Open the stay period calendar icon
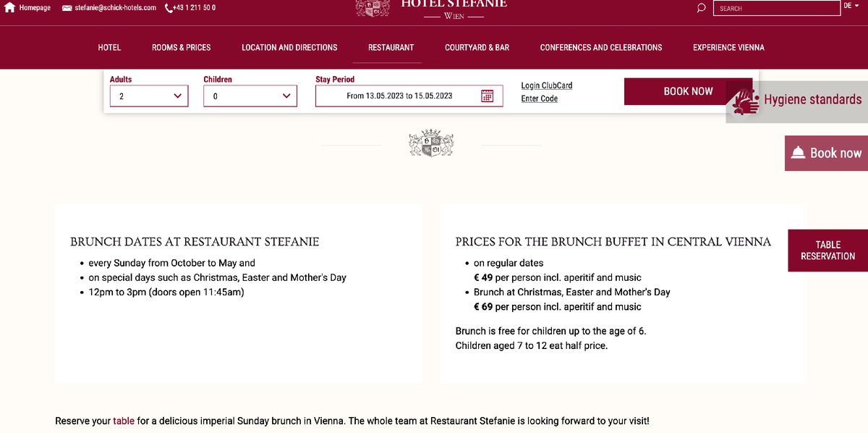Viewport: 868px width, 433px height. (488, 96)
